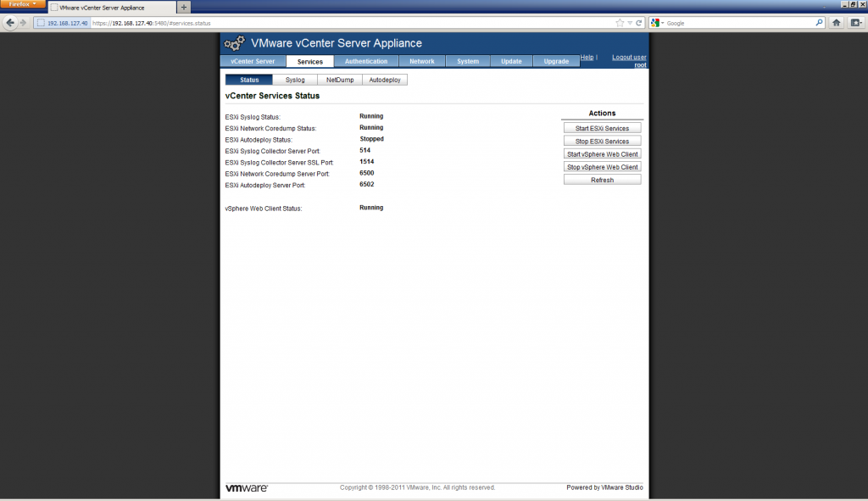Select the Status sub-tab

pyautogui.click(x=249, y=80)
